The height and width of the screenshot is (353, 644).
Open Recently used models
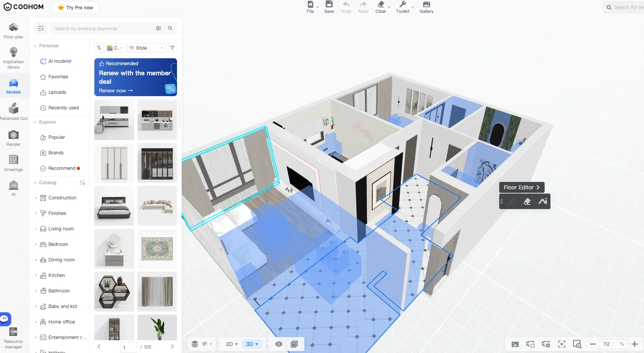pos(60,108)
